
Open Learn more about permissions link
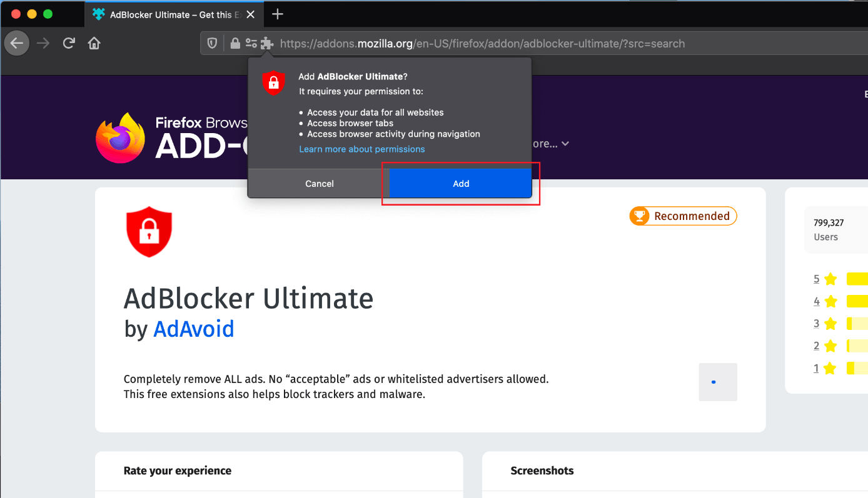[x=362, y=149]
